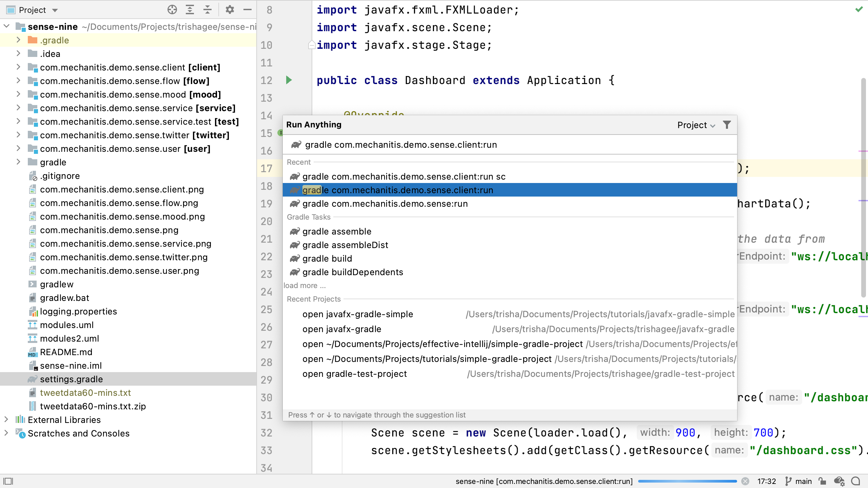Click the Expand All icon in Project panel

pyautogui.click(x=190, y=10)
